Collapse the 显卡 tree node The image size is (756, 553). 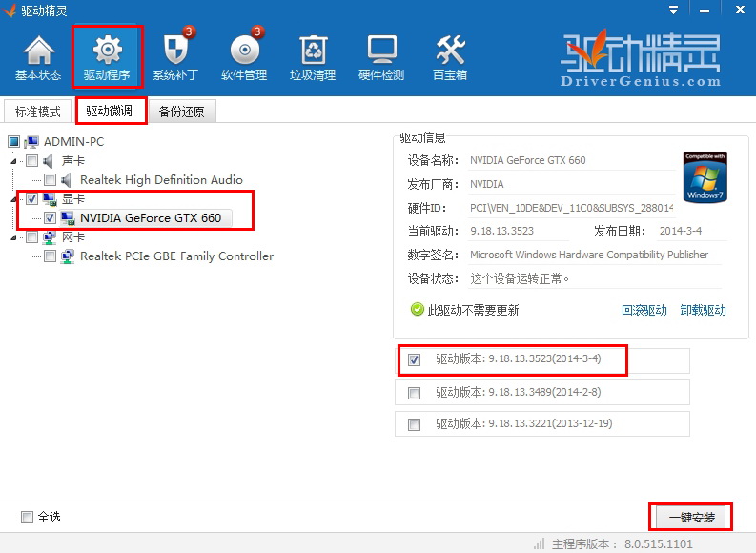click(x=13, y=199)
